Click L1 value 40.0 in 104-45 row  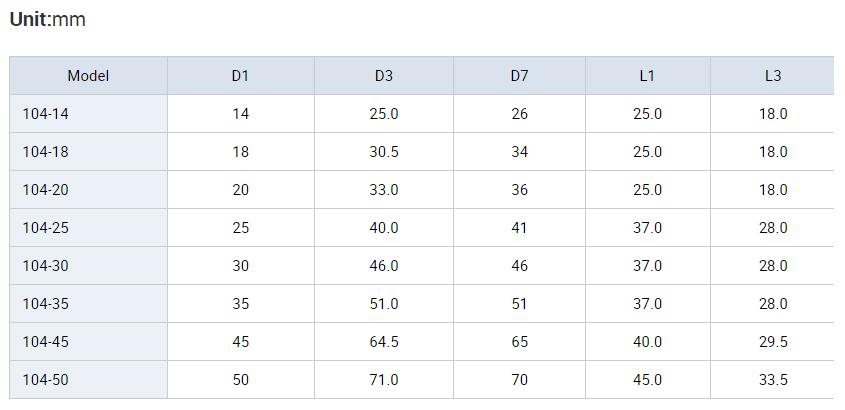(x=647, y=342)
